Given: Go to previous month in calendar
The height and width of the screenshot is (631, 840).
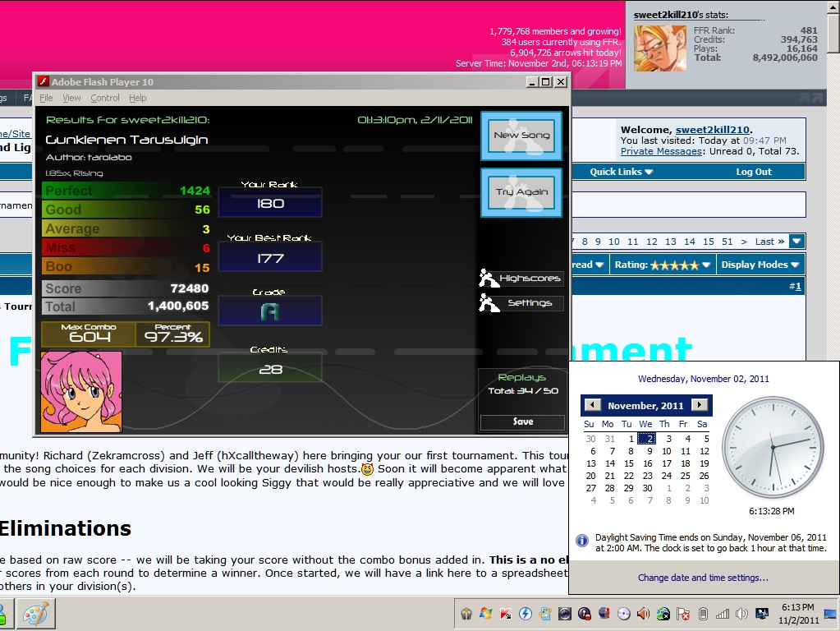Looking at the screenshot, I should tap(592, 405).
